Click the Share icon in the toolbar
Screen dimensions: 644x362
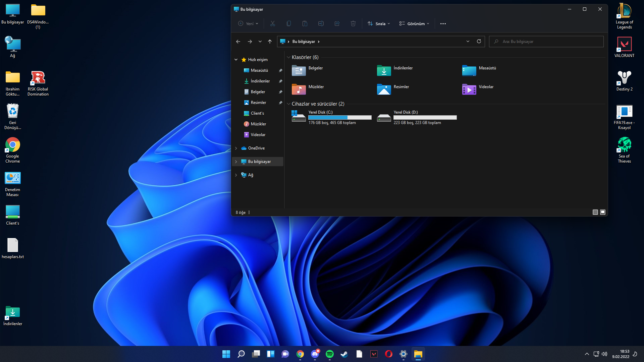coord(337,23)
